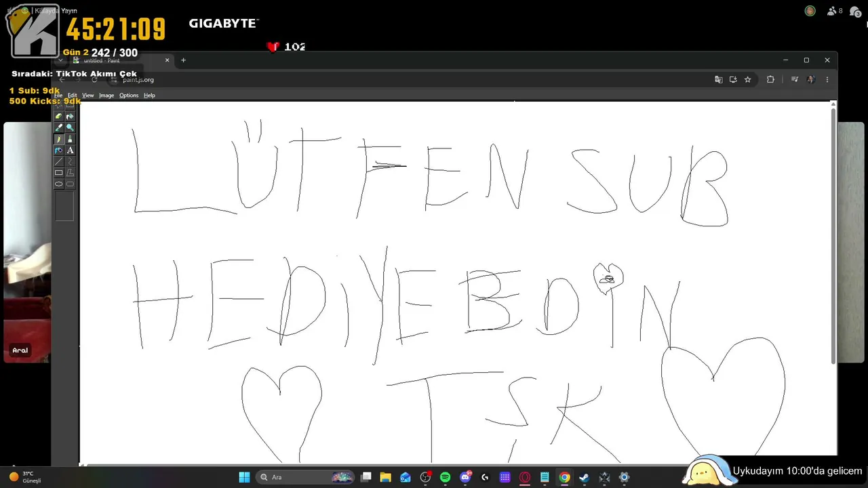Open the View menu
The height and width of the screenshot is (488, 868).
(88, 96)
